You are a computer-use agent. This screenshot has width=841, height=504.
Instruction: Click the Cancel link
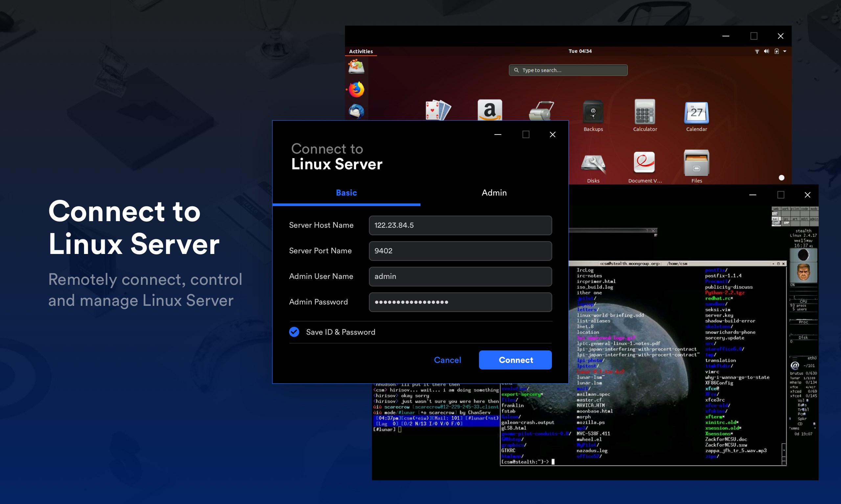(x=447, y=360)
